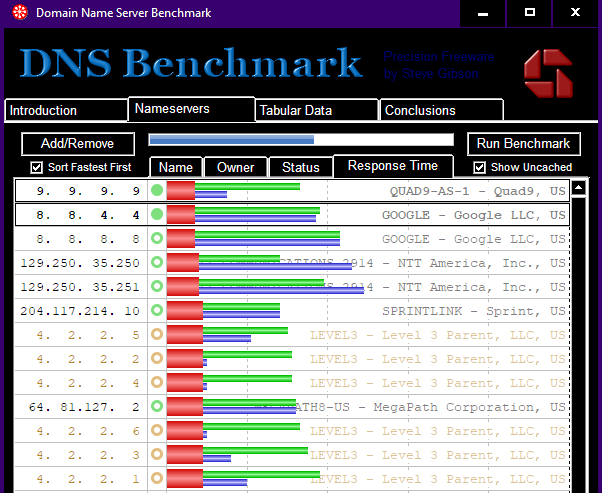
Task: Select IP address 129.250.35.250
Action: point(81,263)
